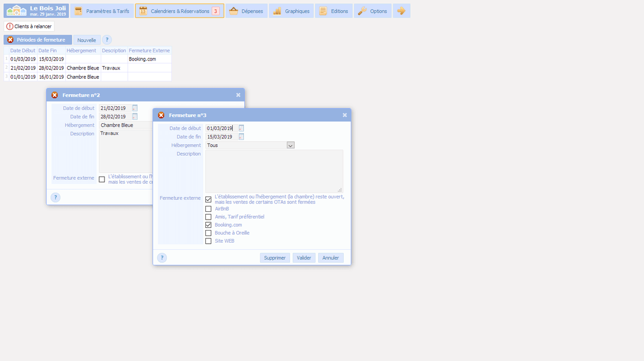Toggle the Bouche à Oreille checkbox
This screenshot has height=361, width=644.
tap(208, 233)
